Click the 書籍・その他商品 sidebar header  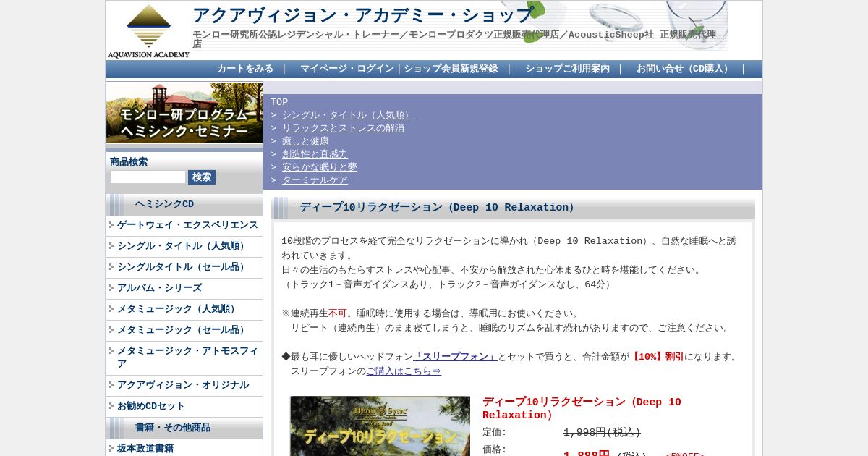[x=184, y=428]
